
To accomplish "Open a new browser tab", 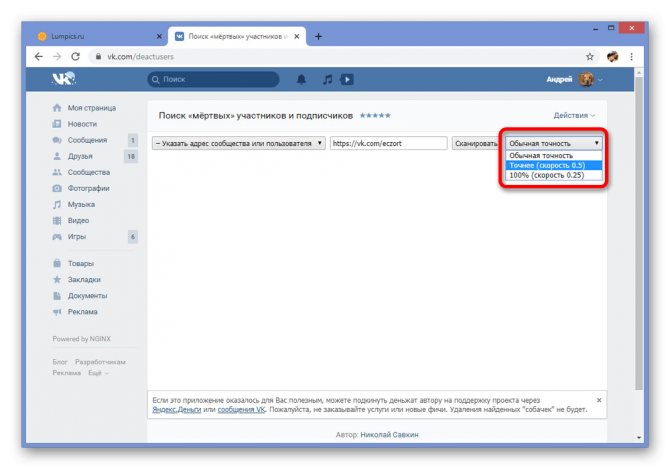I will pos(318,37).
